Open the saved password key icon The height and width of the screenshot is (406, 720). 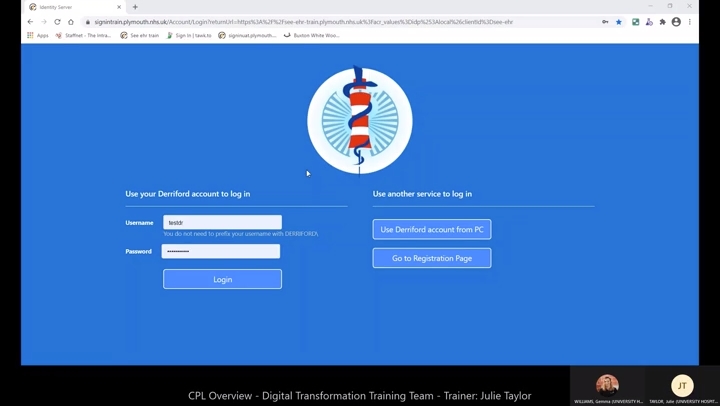click(x=605, y=22)
